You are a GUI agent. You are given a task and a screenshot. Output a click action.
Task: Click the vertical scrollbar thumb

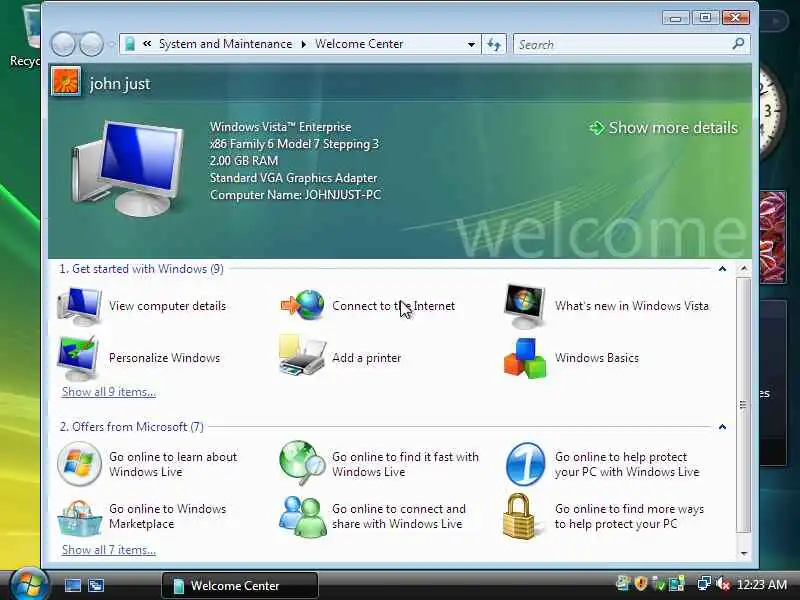[x=743, y=405]
